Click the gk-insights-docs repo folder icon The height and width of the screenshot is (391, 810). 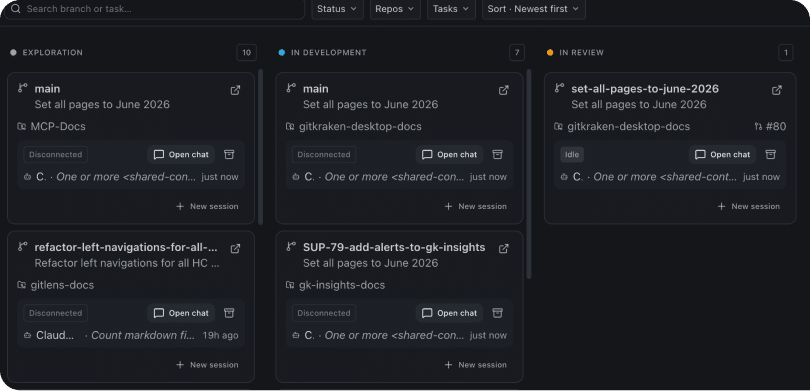pos(290,285)
